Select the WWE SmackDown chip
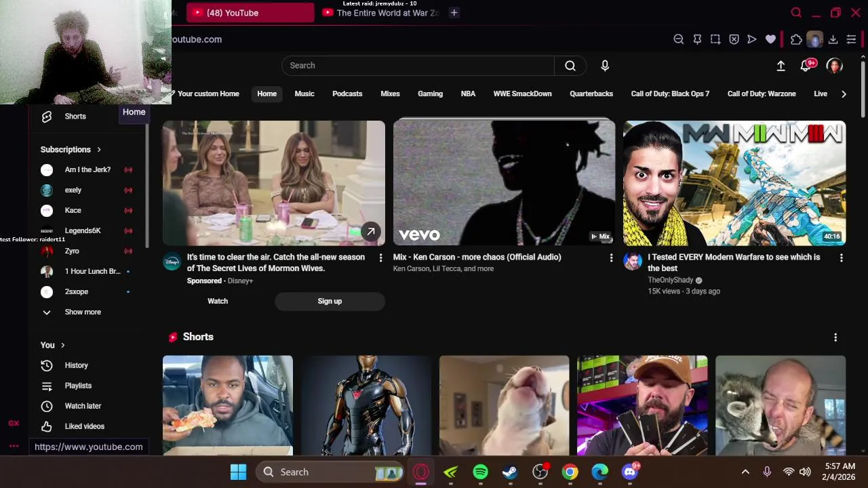Viewport: 868px width, 488px height. point(522,94)
